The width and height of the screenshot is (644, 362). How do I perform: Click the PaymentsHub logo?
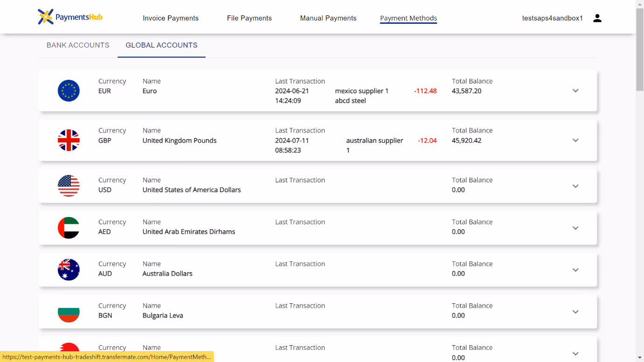[x=70, y=17]
